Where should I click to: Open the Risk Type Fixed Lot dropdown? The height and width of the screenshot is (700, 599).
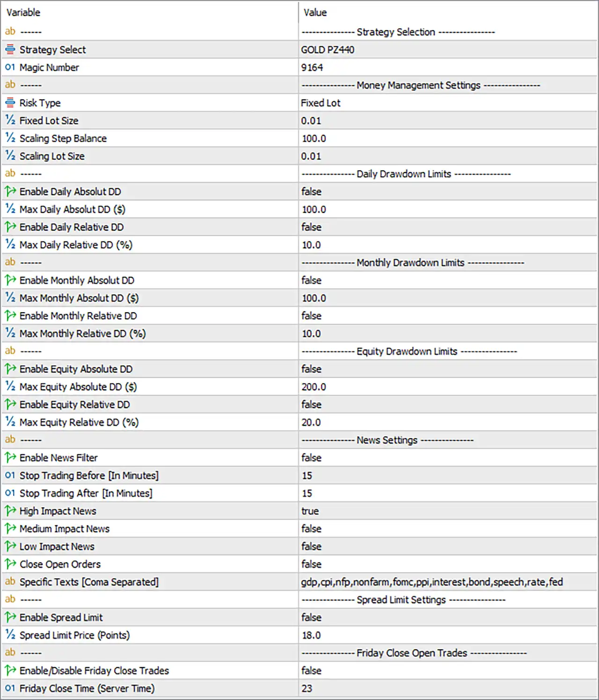click(x=448, y=103)
